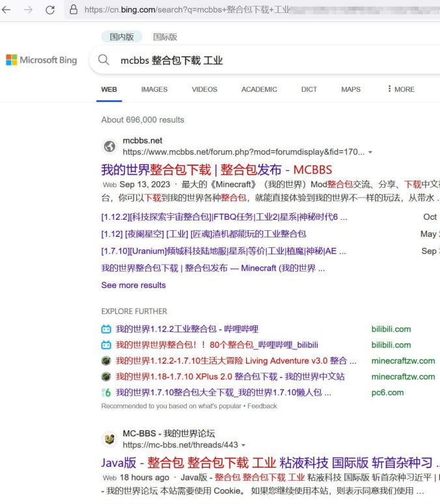
Task: Click bilibili icon beside 80个整合包 result
Action: coord(106,345)
